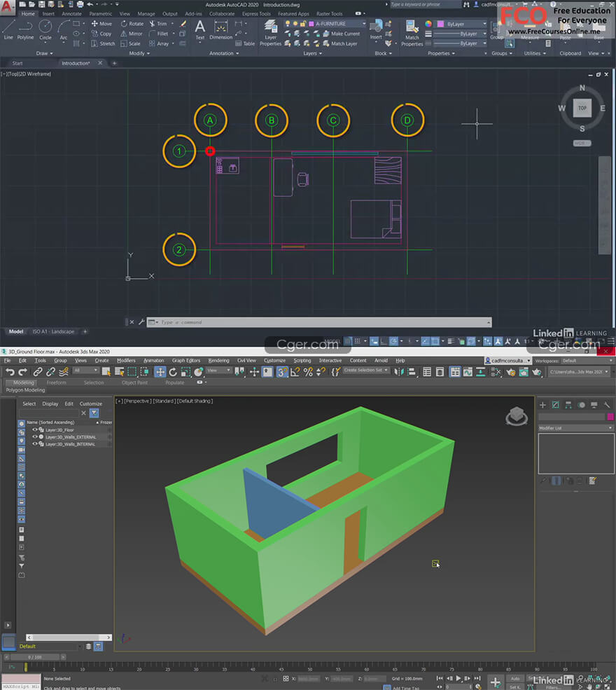The width and height of the screenshot is (616, 690).
Task: Toggle 3D Snaps button in 3ds Max
Action: [282, 372]
